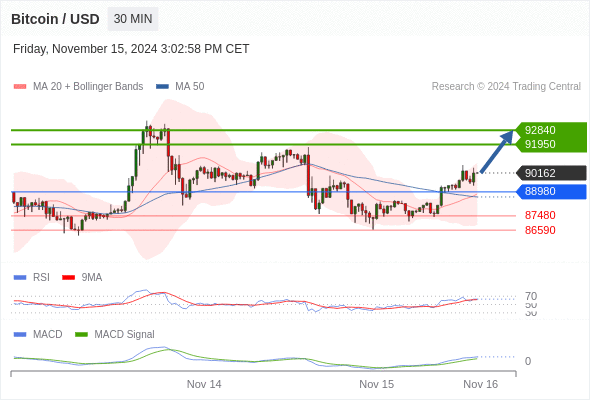
Task: Click the 87480 support price label
Action: (540, 215)
